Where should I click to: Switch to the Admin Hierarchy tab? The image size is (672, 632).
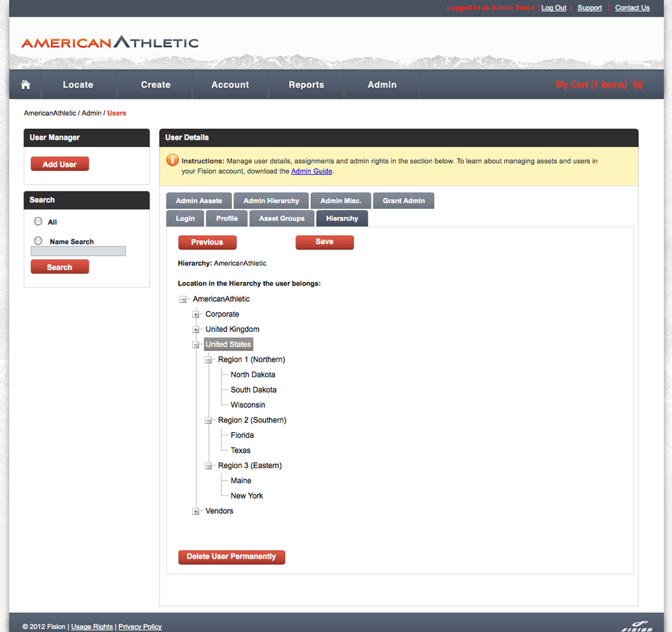pos(271,200)
